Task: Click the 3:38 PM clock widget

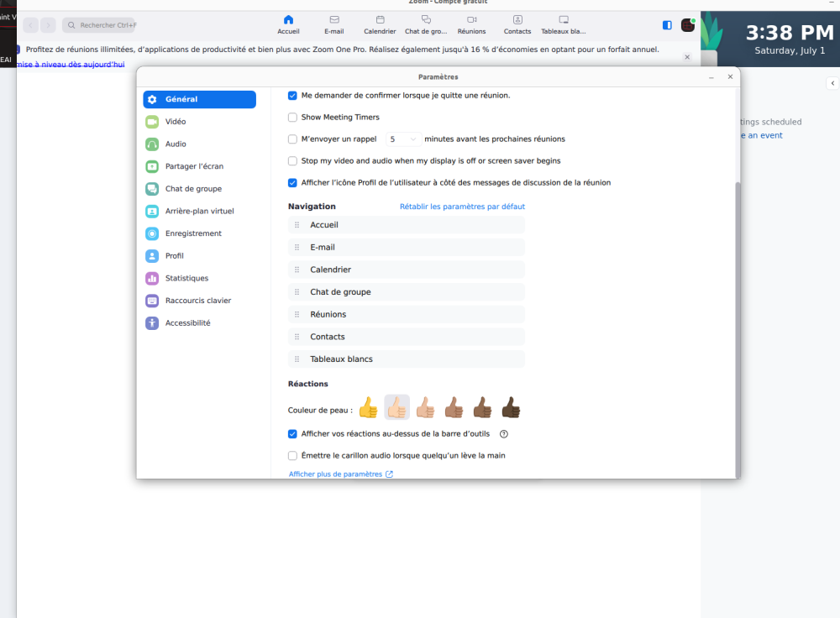Action: point(790,34)
